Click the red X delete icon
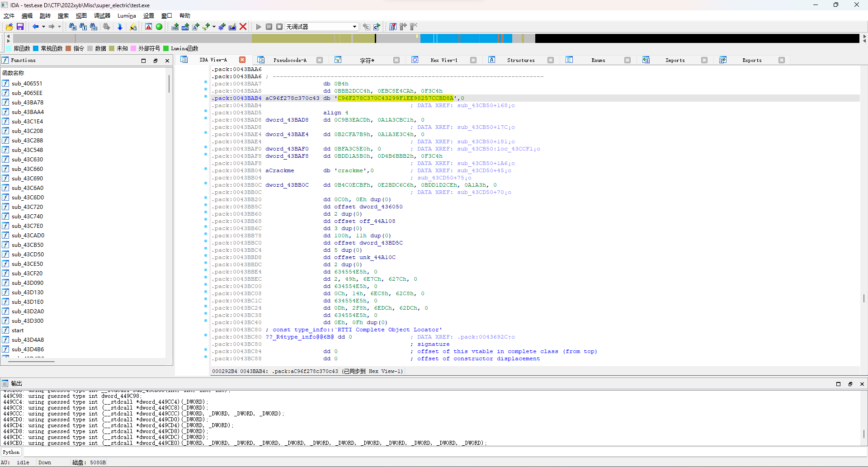Image resolution: width=868 pixels, height=467 pixels. click(243, 27)
